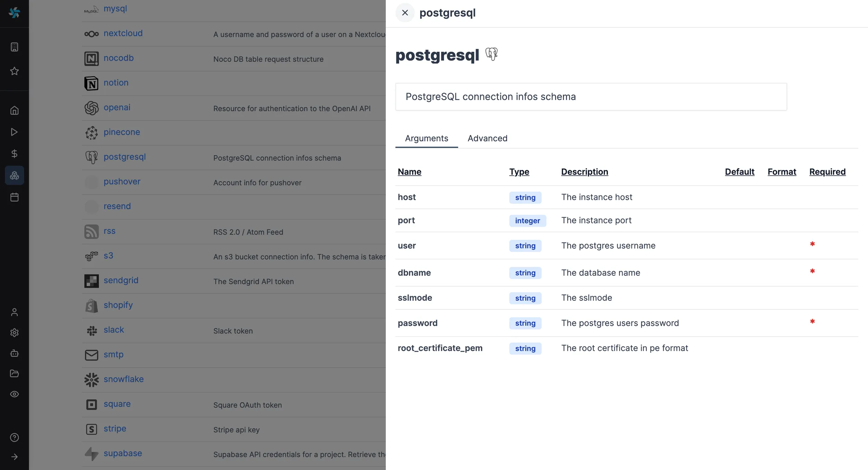The image size is (868, 470).
Task: Open the help question mark icon
Action: tap(14, 437)
